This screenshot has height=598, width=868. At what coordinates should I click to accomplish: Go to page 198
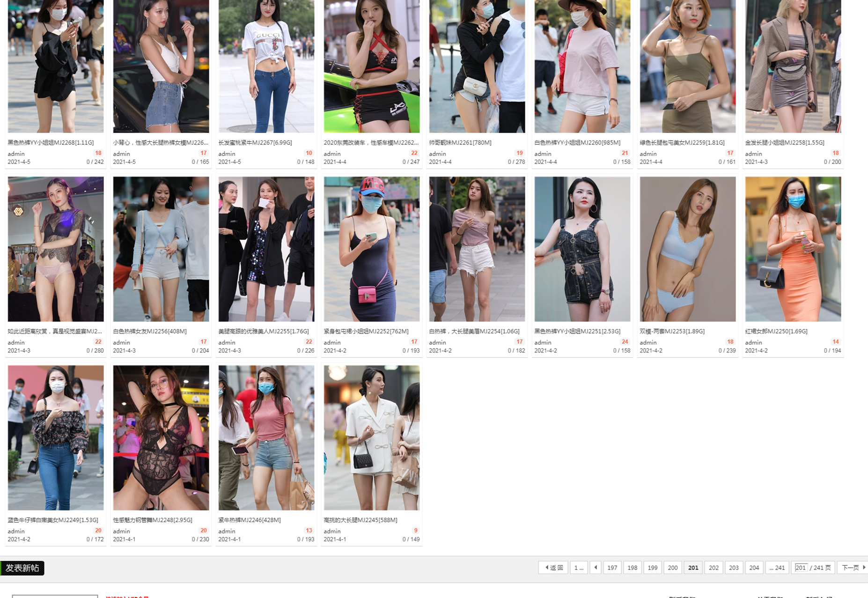[x=632, y=568]
